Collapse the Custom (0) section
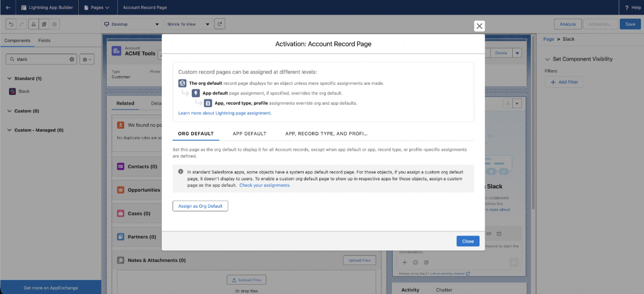The height and width of the screenshot is (294, 644). [10, 111]
